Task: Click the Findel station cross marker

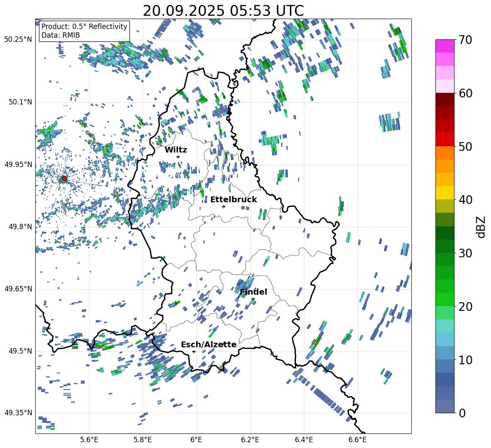Action: click(253, 299)
